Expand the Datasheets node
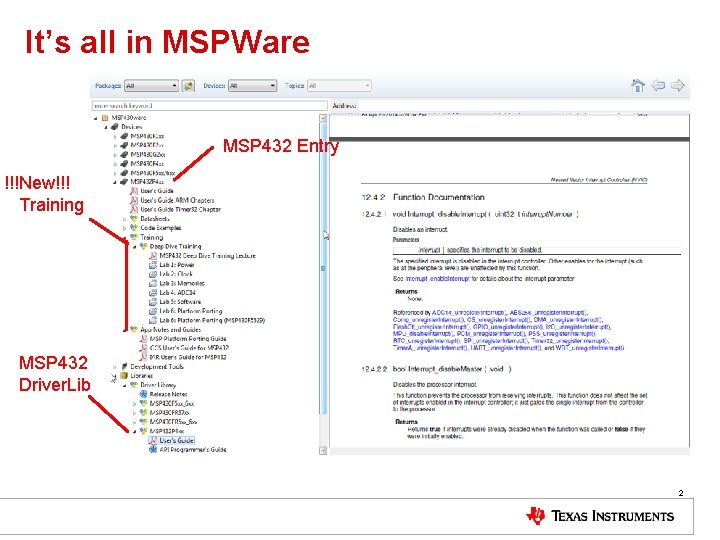This screenshot has height=540, width=720. 124,219
